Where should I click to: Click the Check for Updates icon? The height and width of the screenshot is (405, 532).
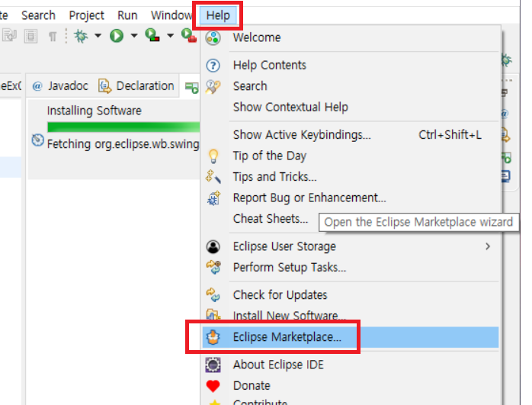point(213,295)
